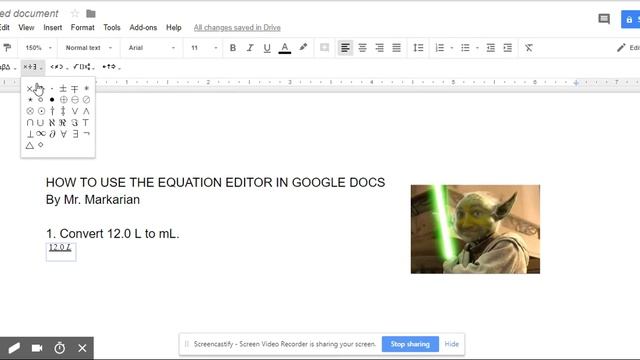Insert the partial derivative symbol
The height and width of the screenshot is (360, 640).
pyautogui.click(x=52, y=133)
